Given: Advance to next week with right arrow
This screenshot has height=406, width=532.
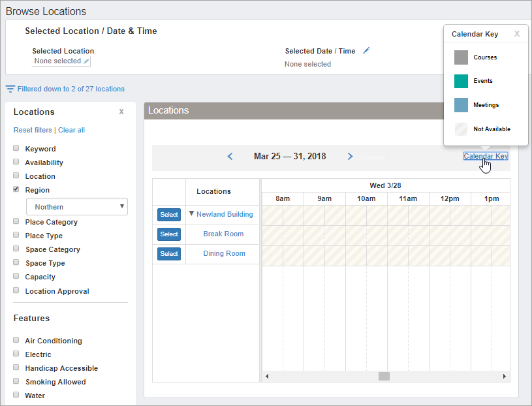Looking at the screenshot, I should (350, 157).
